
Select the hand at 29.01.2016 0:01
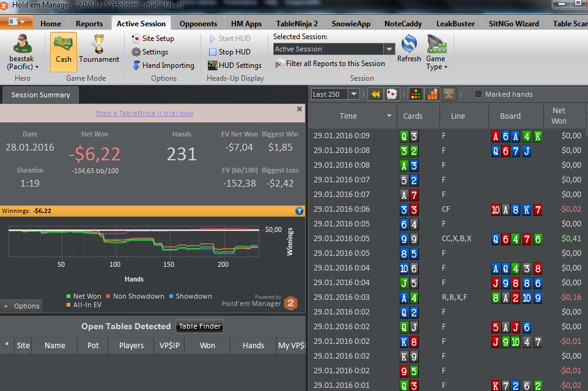[447, 385]
